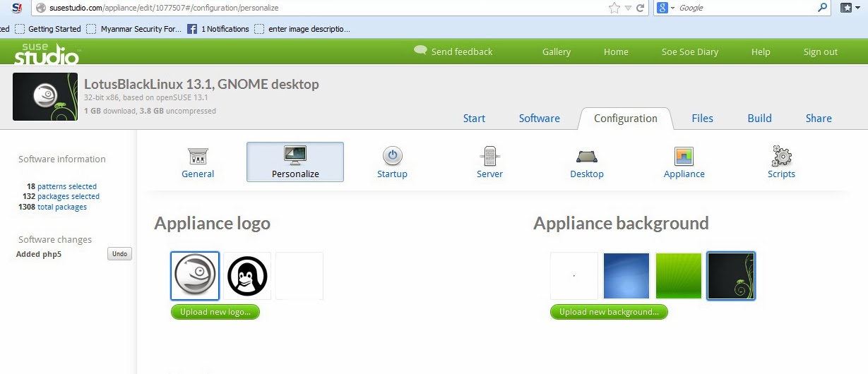868x374 pixels.
Task: Select the green appliance background
Action: coord(679,276)
